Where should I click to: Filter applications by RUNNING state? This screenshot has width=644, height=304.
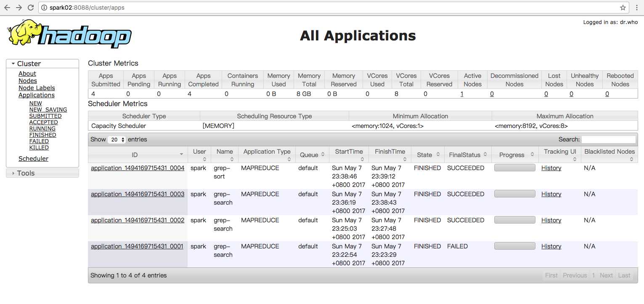click(x=42, y=128)
